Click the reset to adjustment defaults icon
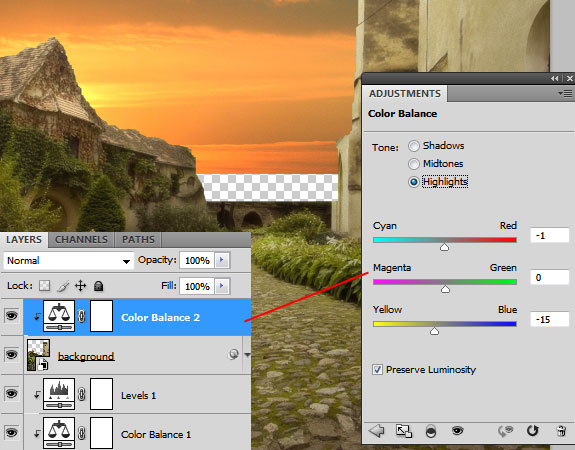The image size is (575, 450). click(532, 431)
